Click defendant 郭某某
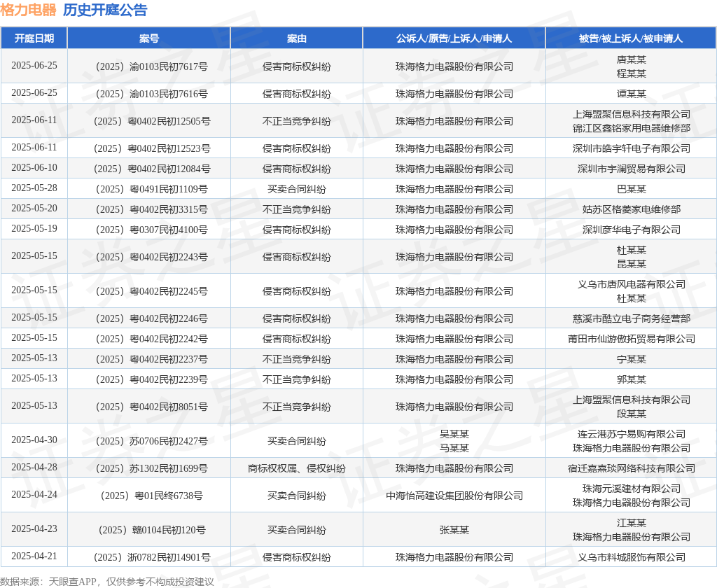This screenshot has height=588, width=717. (631, 380)
